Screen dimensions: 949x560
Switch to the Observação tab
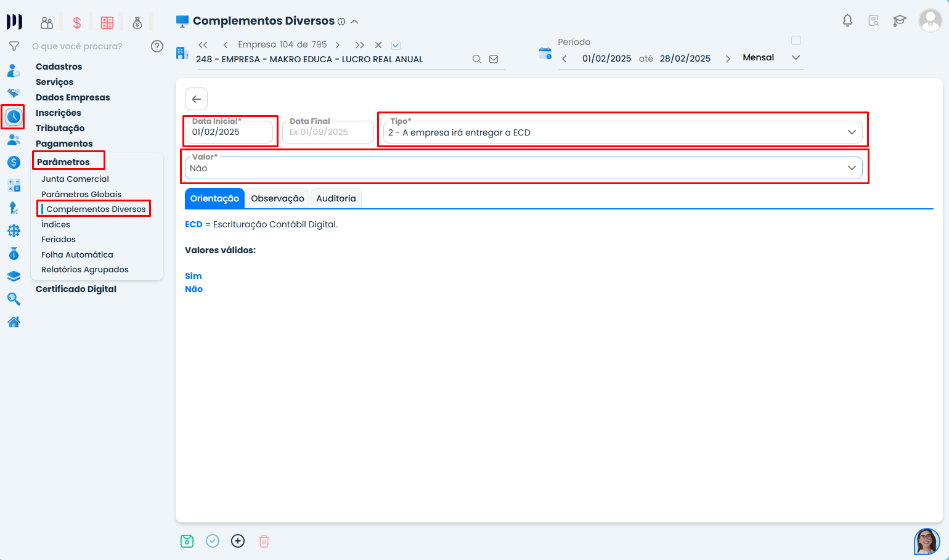point(277,198)
